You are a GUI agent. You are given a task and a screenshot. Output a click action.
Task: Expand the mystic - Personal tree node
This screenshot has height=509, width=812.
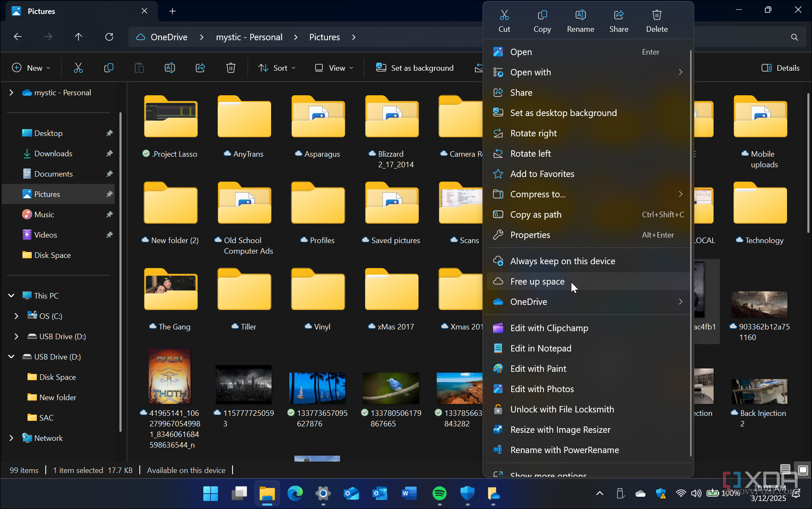11,92
